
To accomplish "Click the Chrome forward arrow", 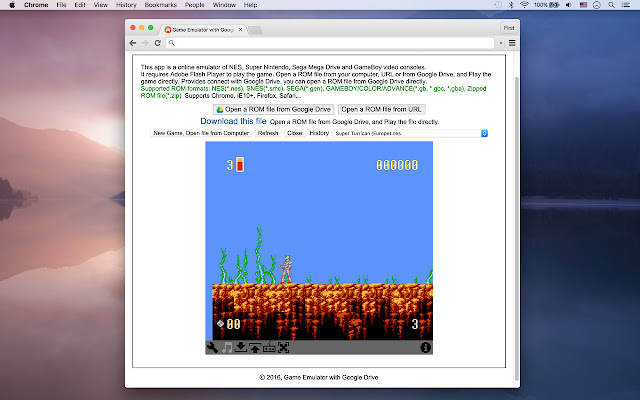I will 145,43.
